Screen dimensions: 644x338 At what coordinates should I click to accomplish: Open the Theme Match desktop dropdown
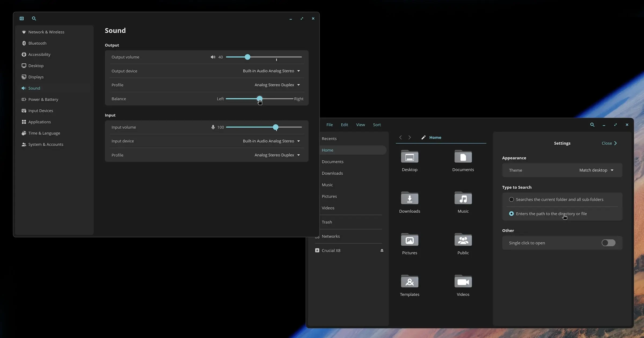[x=596, y=170]
